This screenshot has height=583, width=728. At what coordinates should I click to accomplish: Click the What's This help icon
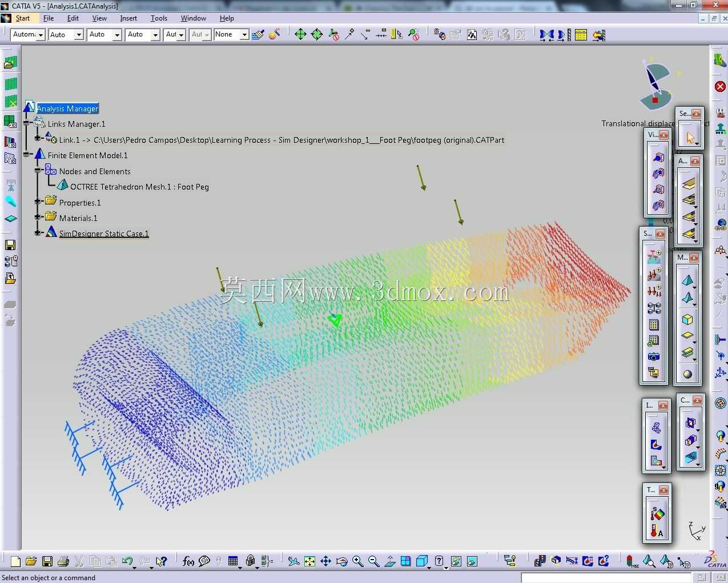161,561
